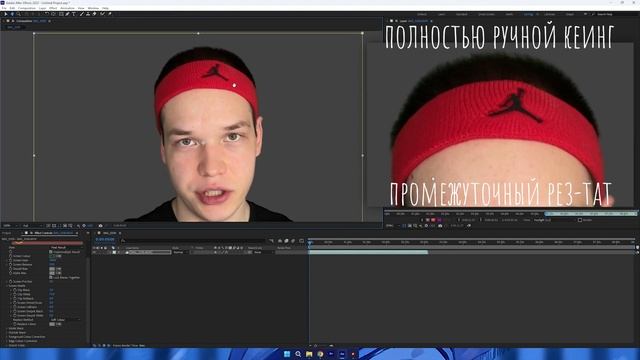The width and height of the screenshot is (640, 360).
Task: Click the timeline layer search field
Action: click(194, 241)
